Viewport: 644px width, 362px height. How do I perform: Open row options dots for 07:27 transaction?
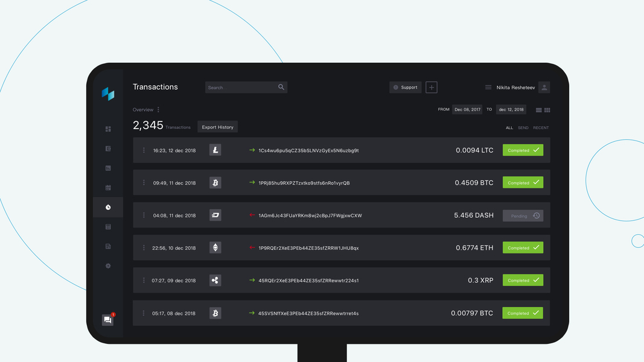[144, 281]
